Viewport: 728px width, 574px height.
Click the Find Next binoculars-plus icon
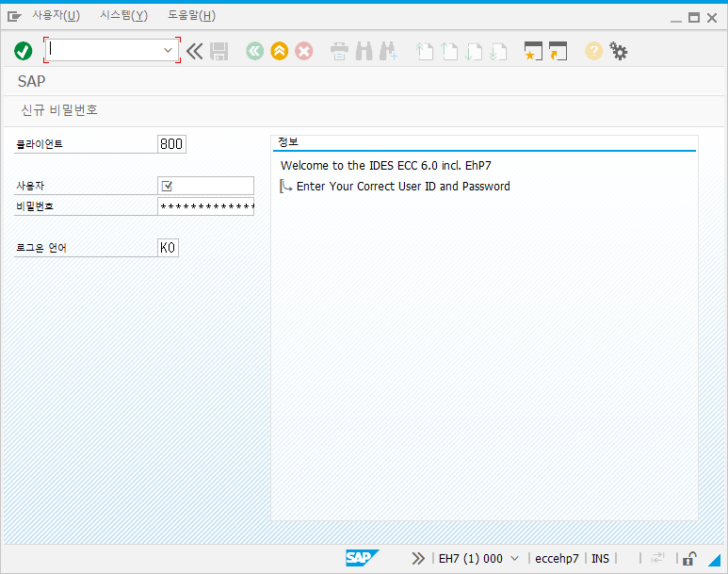388,51
